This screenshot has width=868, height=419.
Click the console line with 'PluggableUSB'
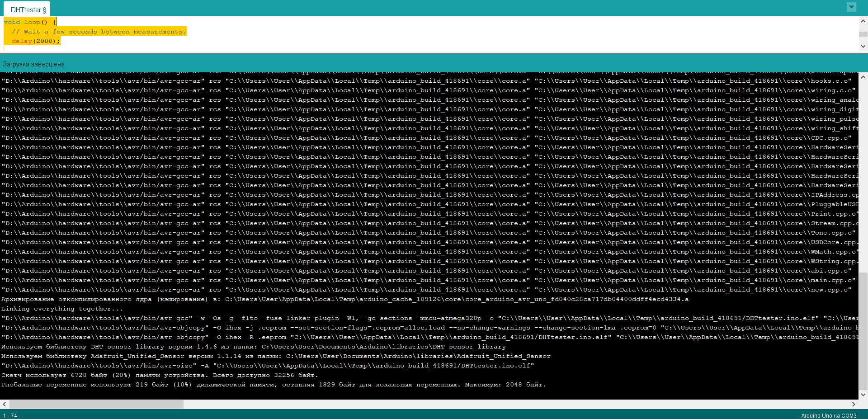tap(429, 204)
